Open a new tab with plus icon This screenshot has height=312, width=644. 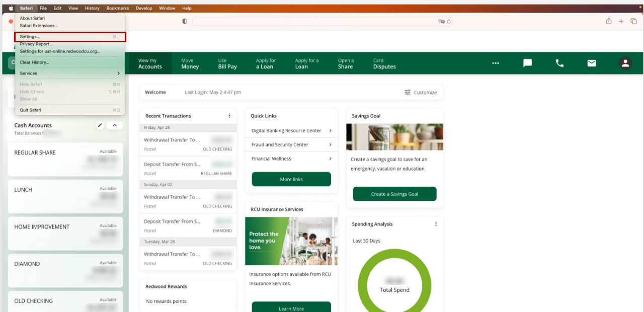point(621,21)
